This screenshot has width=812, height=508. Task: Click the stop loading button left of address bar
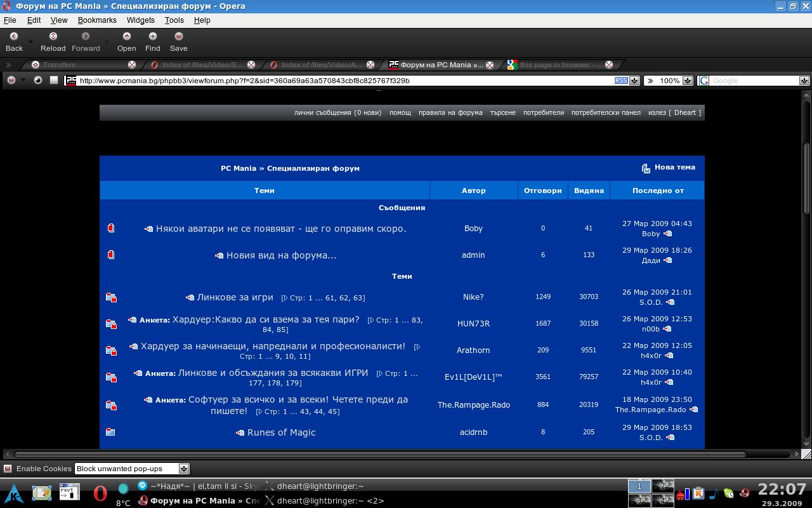pyautogui.click(x=11, y=81)
